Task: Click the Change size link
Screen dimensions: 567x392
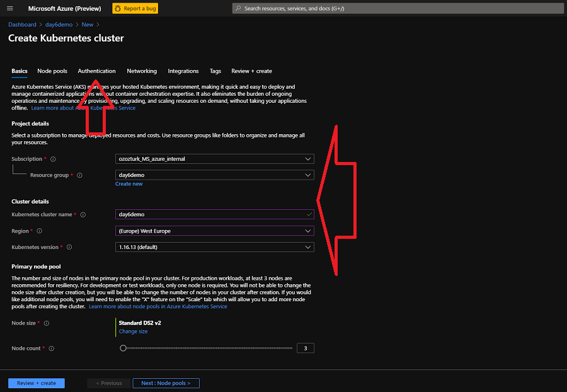Action: (x=133, y=331)
